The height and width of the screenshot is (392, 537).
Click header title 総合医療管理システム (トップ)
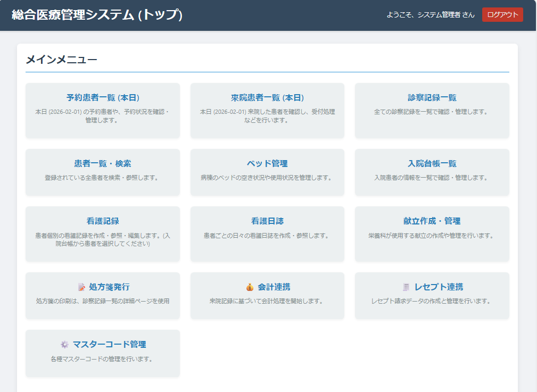tap(97, 15)
